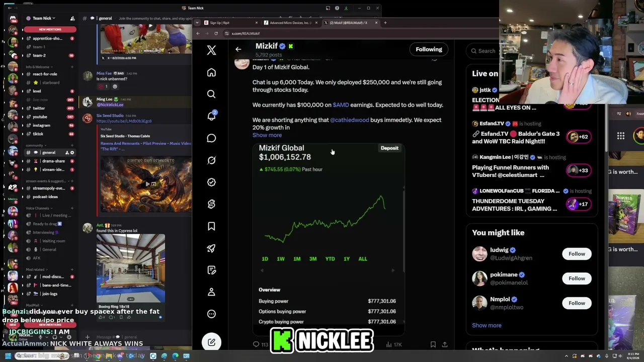Click the X logo at top of sidebar
The image size is (644, 362).
(x=211, y=50)
